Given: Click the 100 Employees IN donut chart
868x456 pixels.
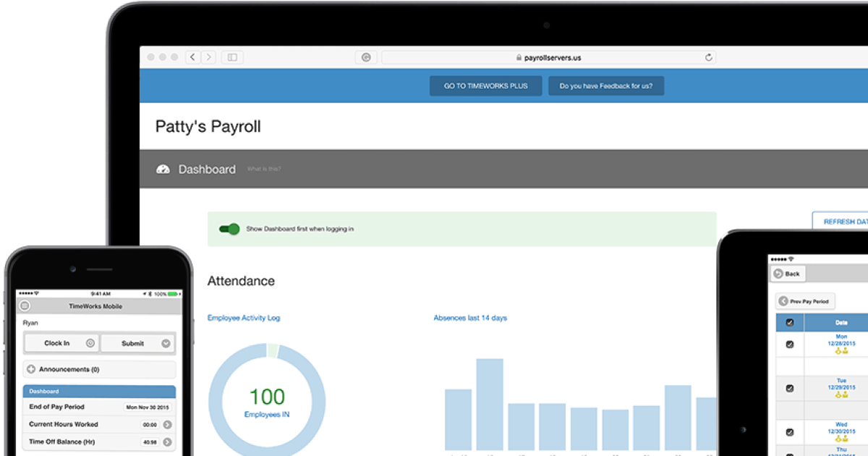Looking at the screenshot, I should pos(267,402).
